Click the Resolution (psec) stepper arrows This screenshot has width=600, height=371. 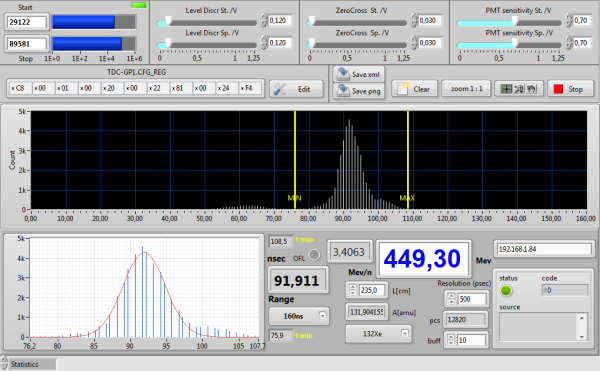[x=452, y=299]
